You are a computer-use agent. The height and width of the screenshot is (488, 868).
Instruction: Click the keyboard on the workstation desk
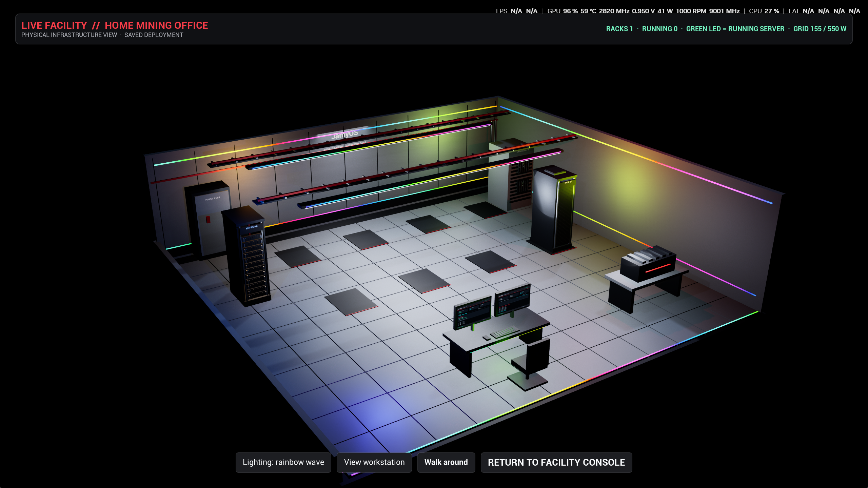coord(505,332)
